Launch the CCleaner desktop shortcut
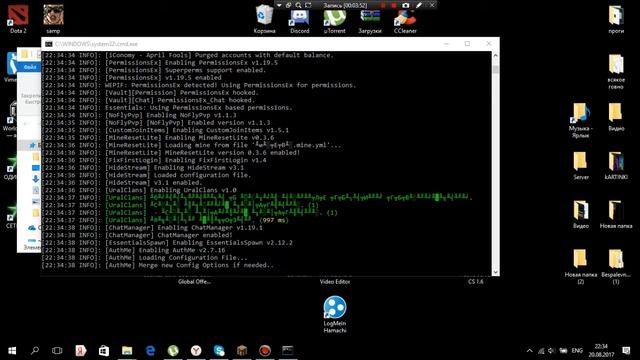 [x=405, y=21]
